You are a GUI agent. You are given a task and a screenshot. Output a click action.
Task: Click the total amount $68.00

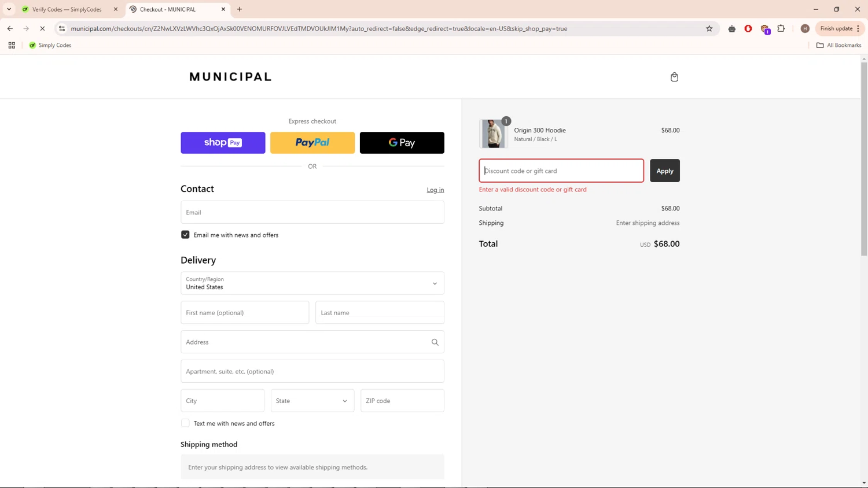(x=667, y=244)
